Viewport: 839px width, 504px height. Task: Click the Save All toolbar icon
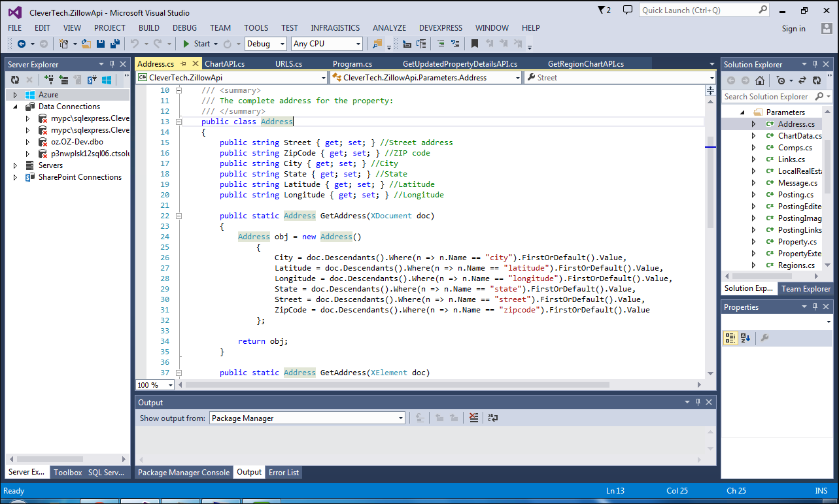114,44
